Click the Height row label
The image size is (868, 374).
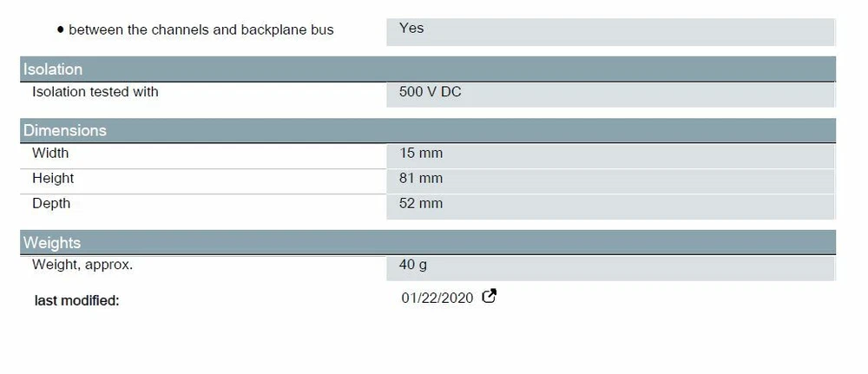tap(53, 179)
